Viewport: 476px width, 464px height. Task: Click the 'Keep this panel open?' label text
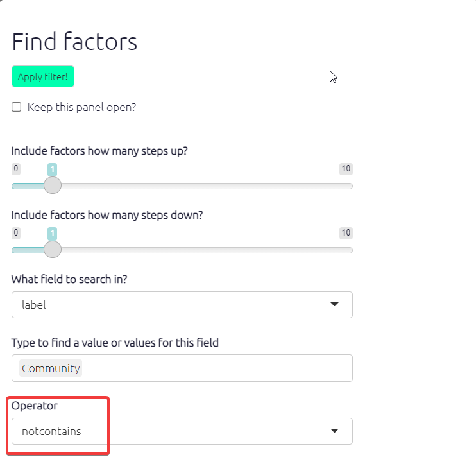[x=81, y=107]
